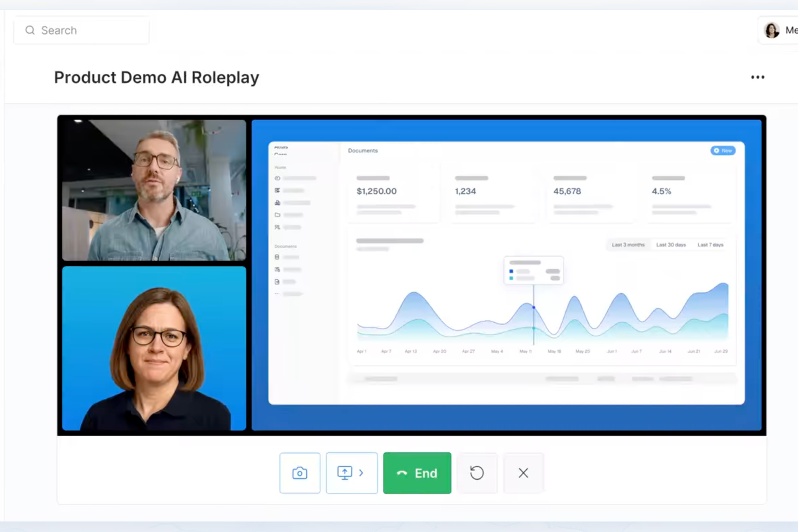The width and height of the screenshot is (798, 532).
Task: Open the three-dot options menu
Action: click(x=758, y=77)
